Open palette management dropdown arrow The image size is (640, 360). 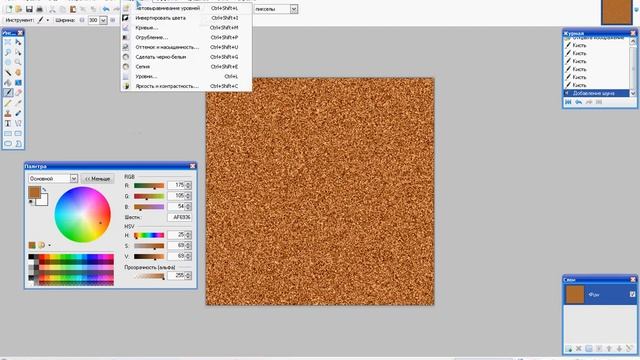[49, 245]
